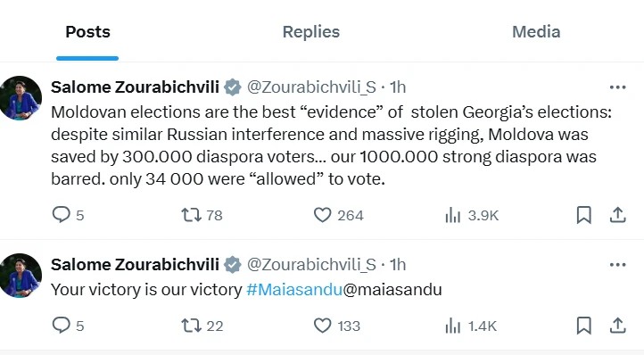Select the Posts tab

tap(88, 31)
